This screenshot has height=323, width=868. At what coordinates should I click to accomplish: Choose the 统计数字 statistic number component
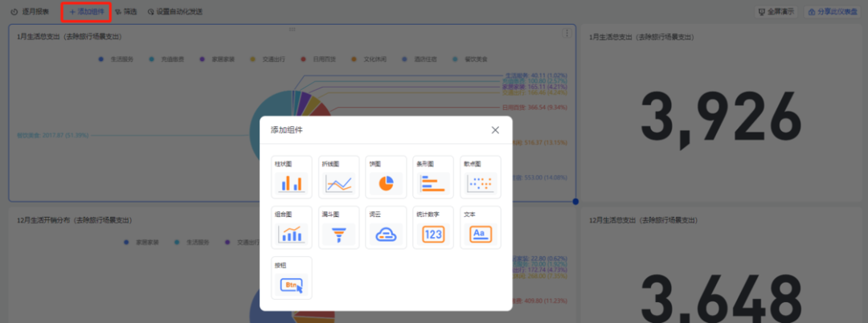[433, 227]
